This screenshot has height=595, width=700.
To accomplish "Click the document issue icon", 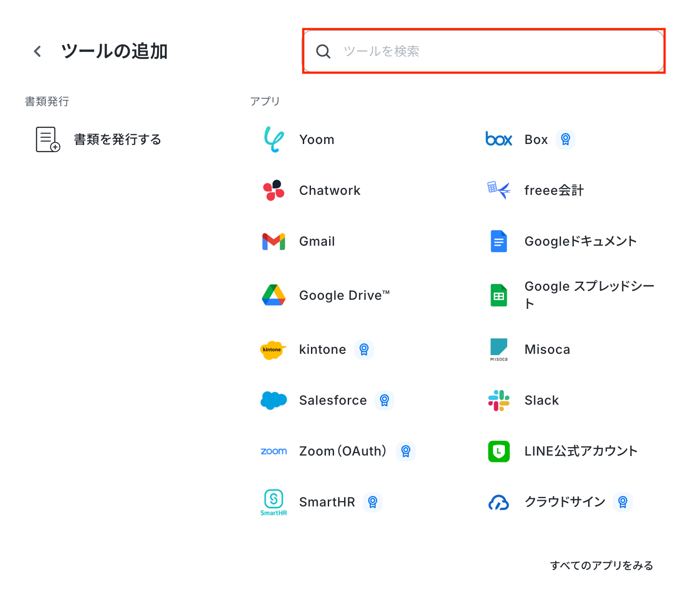I will click(48, 139).
